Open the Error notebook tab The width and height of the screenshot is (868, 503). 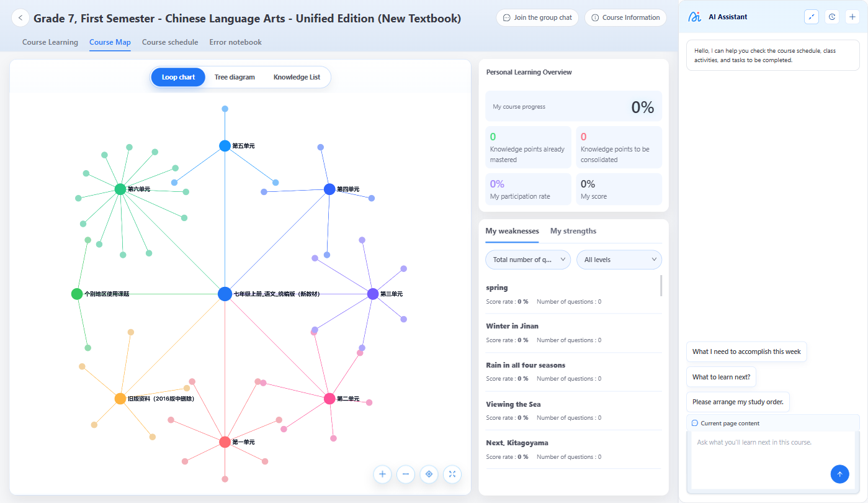[x=236, y=42]
